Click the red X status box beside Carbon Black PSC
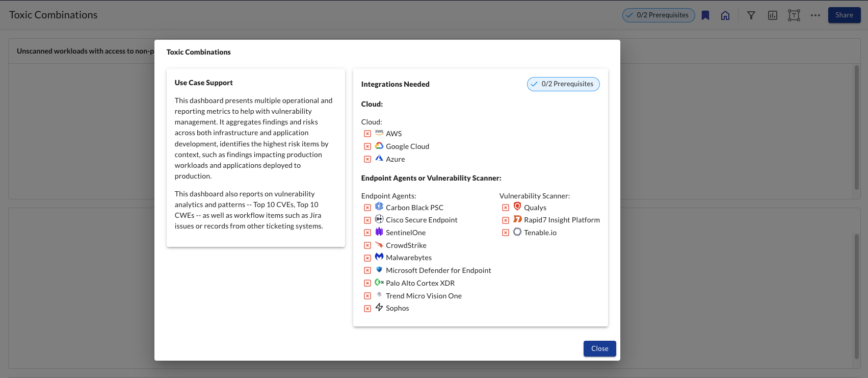The width and height of the screenshot is (868, 378). coord(367,208)
